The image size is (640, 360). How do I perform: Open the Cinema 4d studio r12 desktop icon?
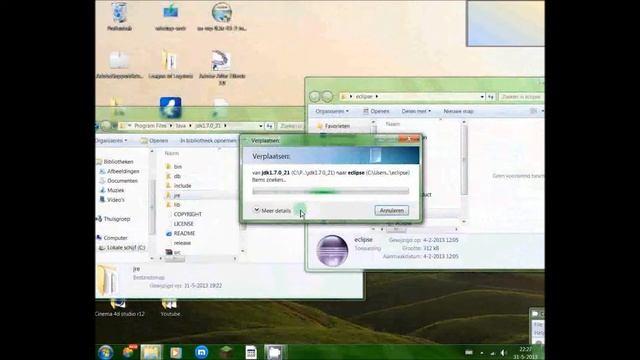[x=119, y=307]
